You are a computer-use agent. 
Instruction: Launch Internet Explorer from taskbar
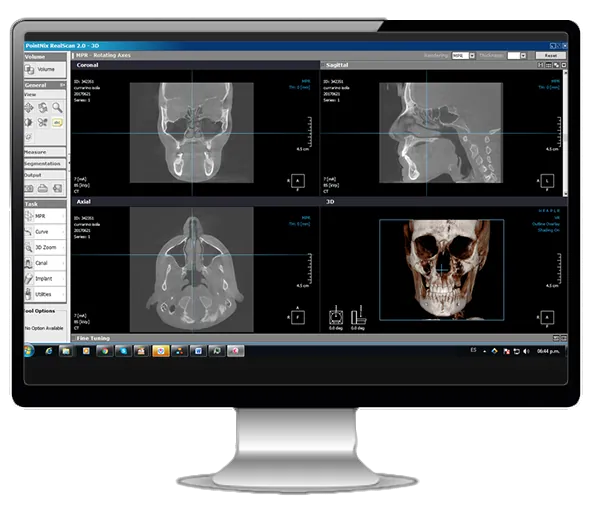[x=49, y=351]
